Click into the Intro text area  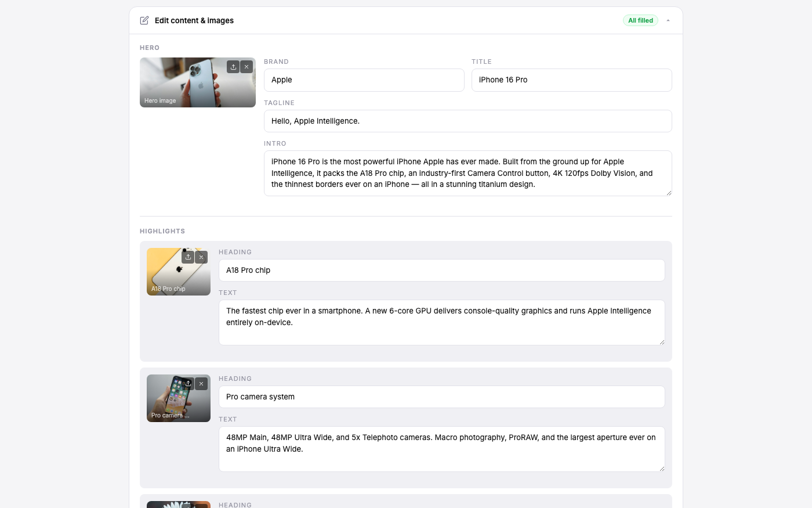pos(468,173)
